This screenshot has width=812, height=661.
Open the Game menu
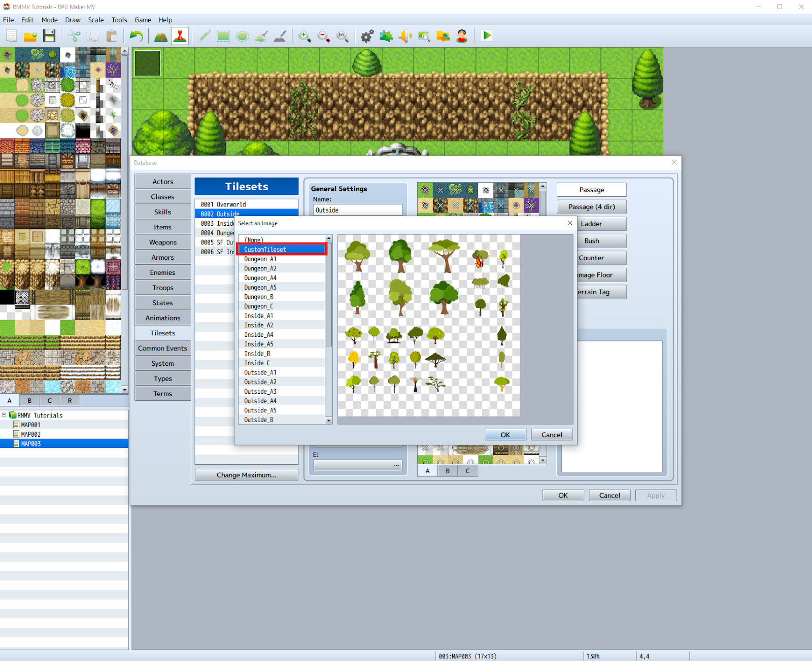pyautogui.click(x=143, y=20)
